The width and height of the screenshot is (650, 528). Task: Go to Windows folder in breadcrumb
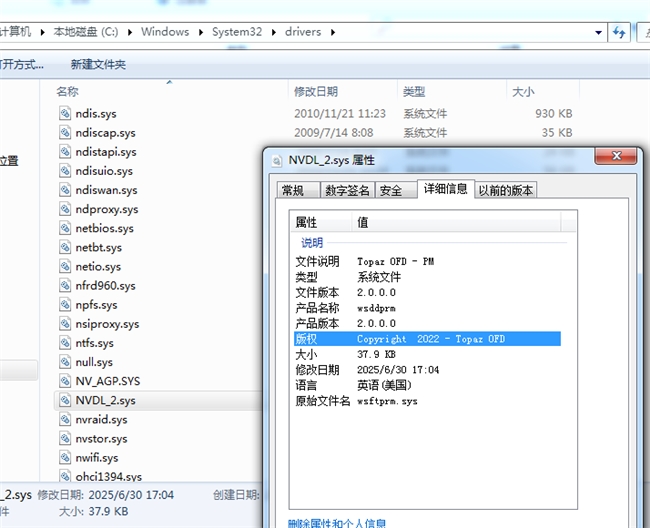pos(165,32)
